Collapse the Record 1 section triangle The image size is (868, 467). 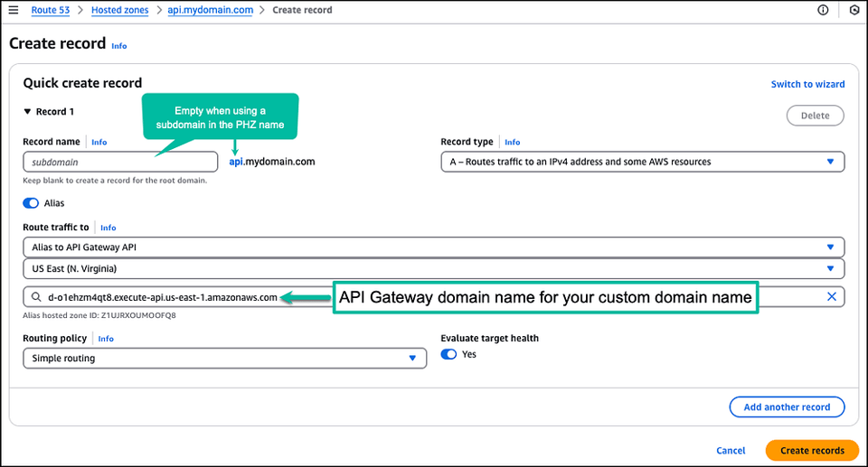(27, 111)
